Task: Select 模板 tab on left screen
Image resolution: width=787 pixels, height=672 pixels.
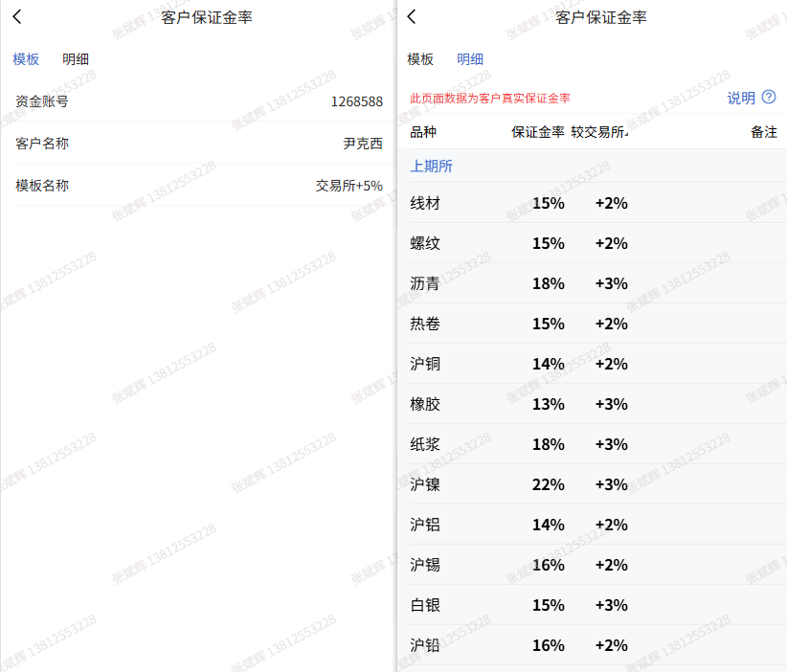Action: click(26, 59)
